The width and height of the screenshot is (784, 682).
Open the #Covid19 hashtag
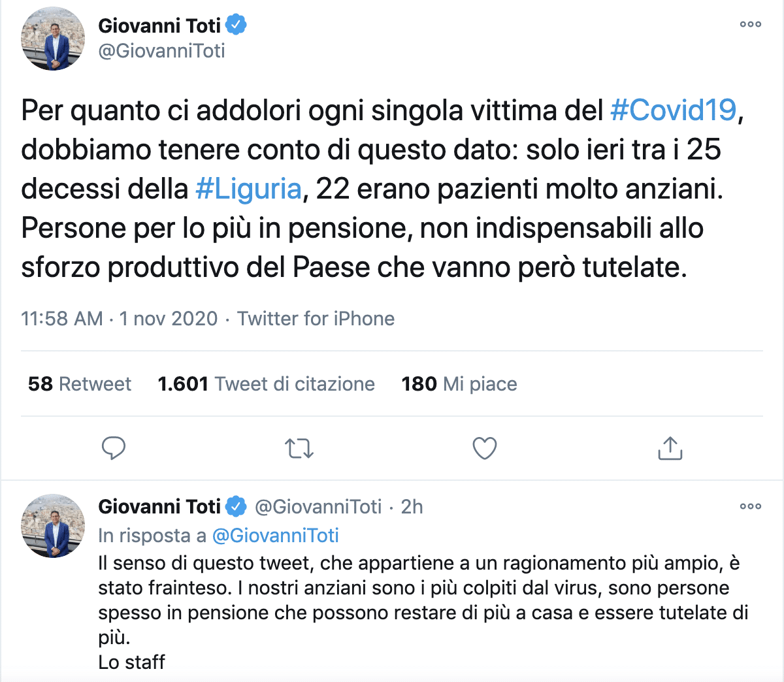[673, 110]
